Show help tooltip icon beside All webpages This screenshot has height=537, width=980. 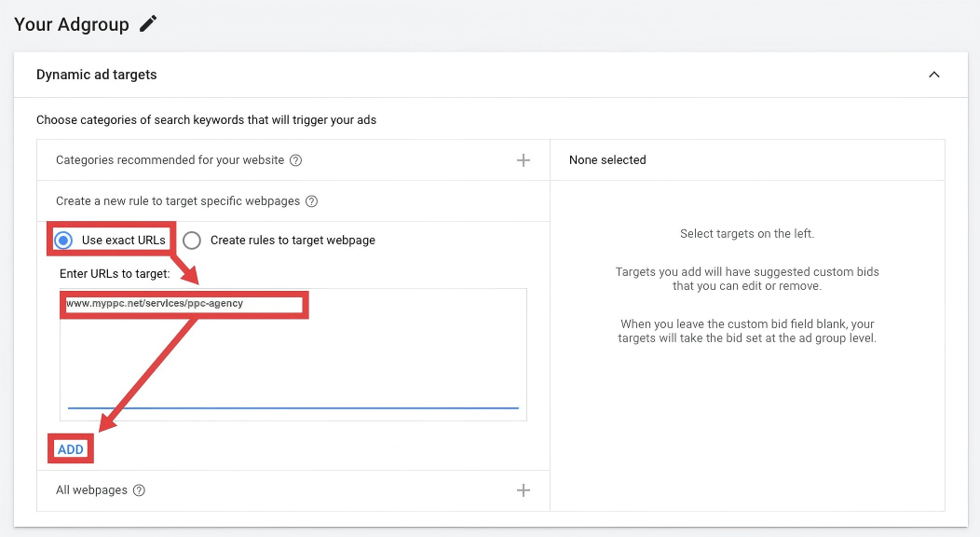click(x=139, y=490)
